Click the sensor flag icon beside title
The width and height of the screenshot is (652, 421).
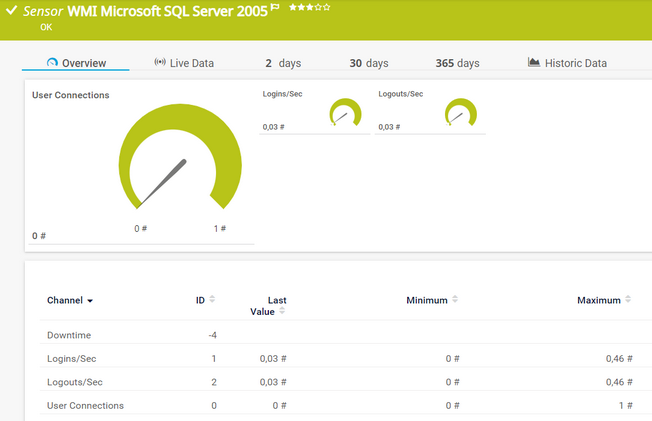click(x=275, y=8)
